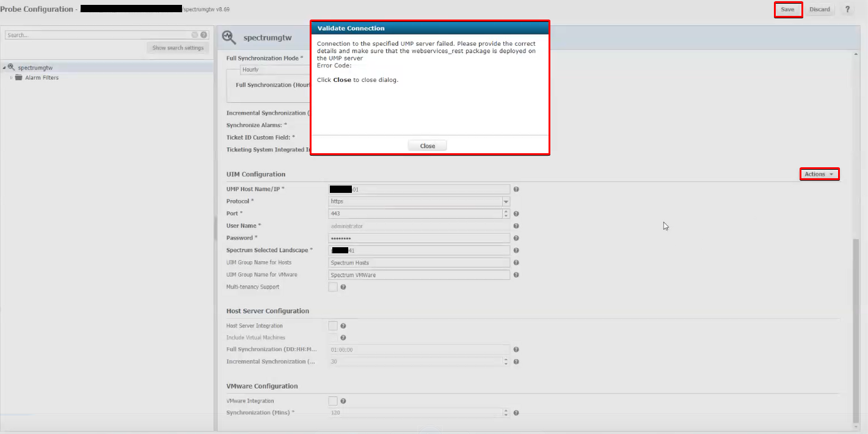The width and height of the screenshot is (868, 434).
Task: Click help icon for Spectrum Selected Landscape
Action: click(516, 251)
